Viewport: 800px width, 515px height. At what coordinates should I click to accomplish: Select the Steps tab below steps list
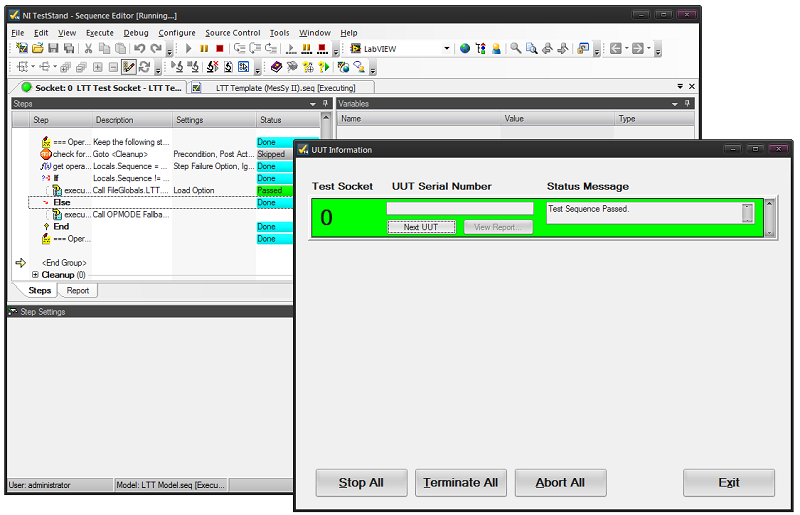click(x=39, y=290)
